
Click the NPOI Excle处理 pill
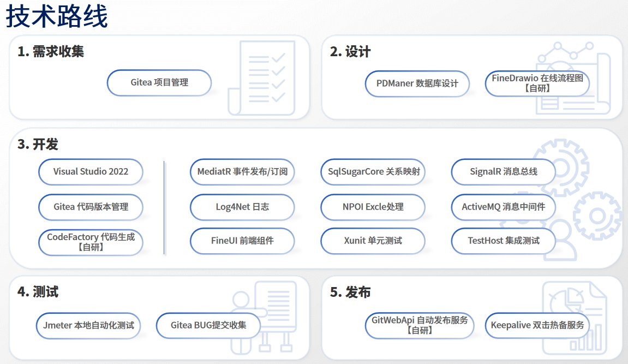coord(373,207)
